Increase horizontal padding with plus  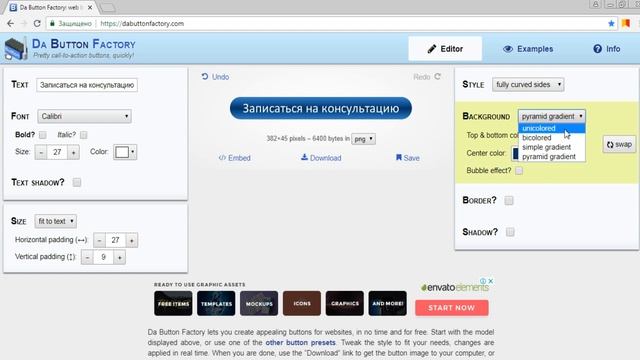coord(131,240)
